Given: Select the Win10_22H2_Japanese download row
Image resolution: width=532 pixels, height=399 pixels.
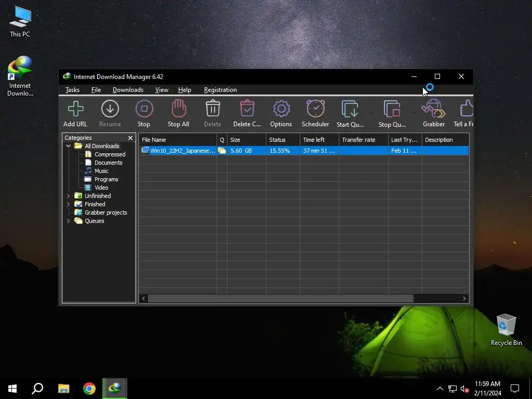Looking at the screenshot, I should click(303, 151).
